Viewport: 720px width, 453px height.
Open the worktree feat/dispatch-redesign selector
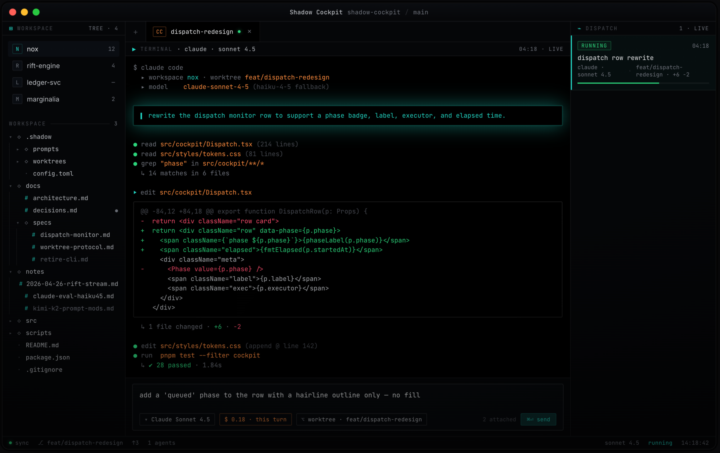362,419
